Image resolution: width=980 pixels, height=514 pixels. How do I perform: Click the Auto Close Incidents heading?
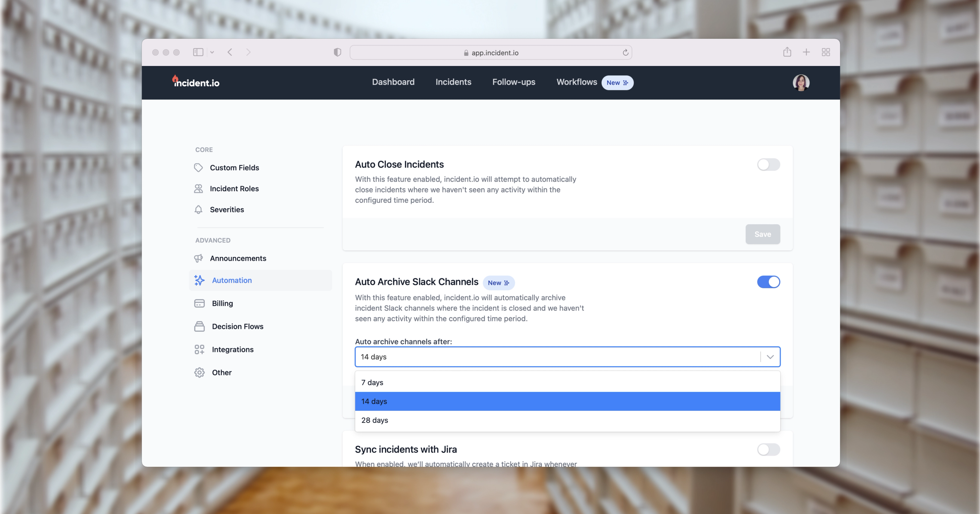(x=399, y=165)
